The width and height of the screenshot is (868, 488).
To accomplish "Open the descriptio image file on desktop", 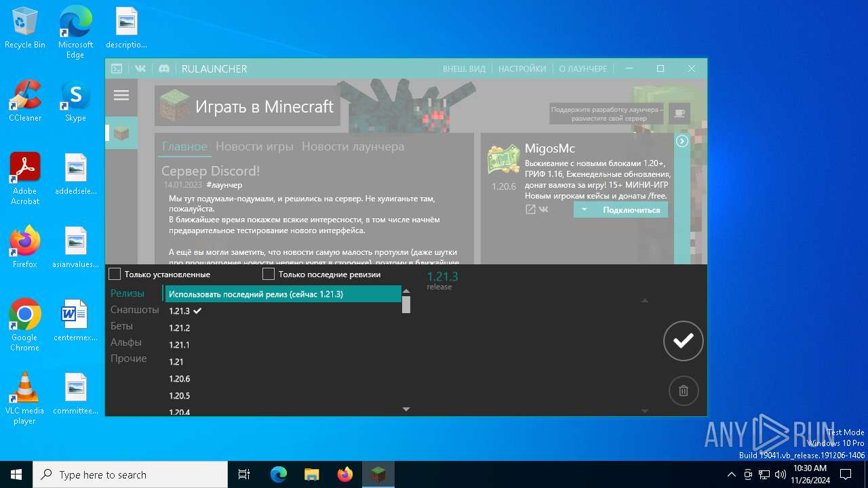I will [126, 28].
